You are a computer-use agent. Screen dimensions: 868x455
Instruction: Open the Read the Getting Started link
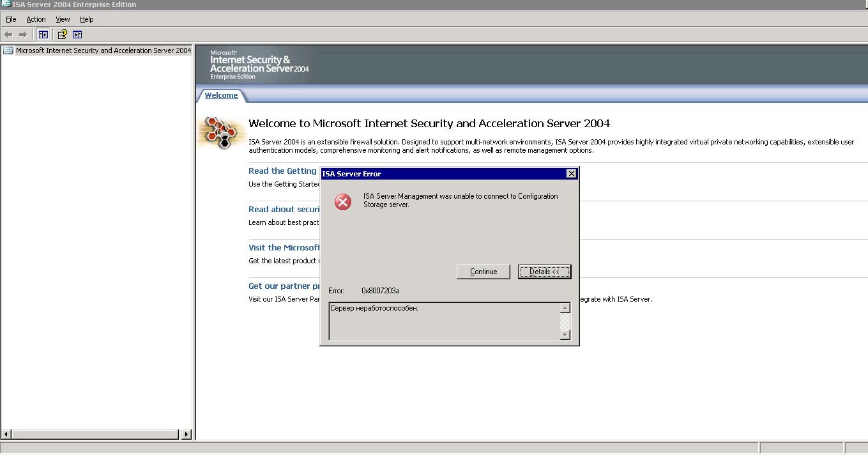[x=282, y=171]
